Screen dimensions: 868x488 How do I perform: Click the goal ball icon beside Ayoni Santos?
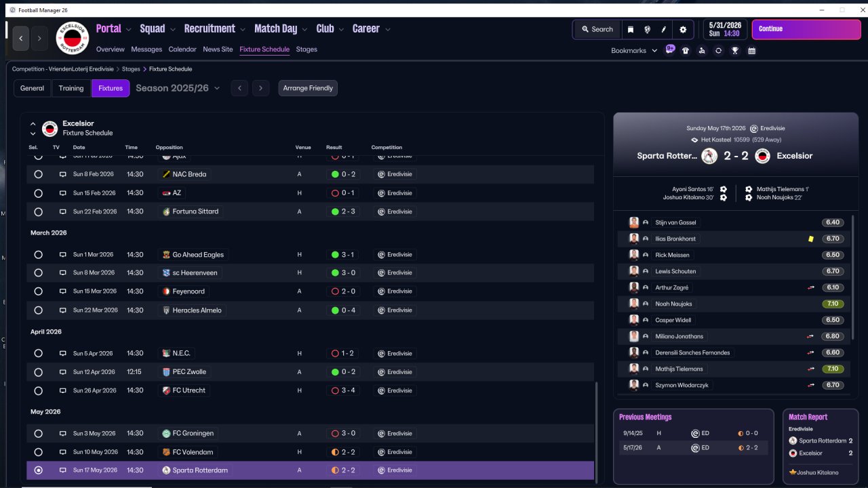(x=724, y=189)
